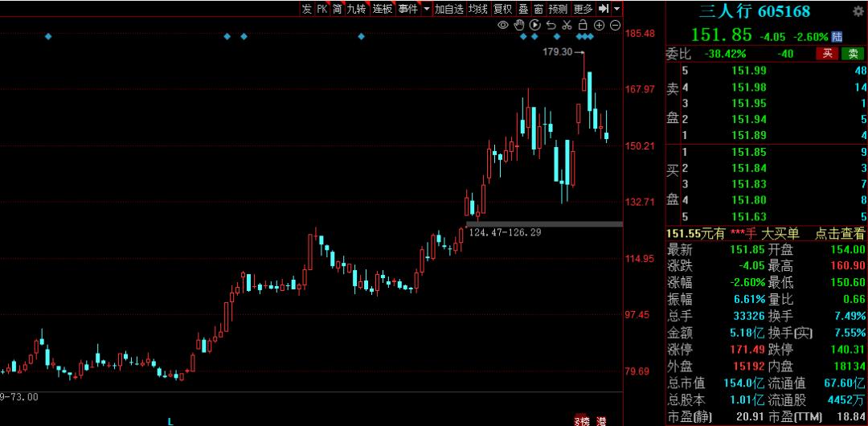Click the gray gap band on chart
Viewport: 868px width, 426px height.
pos(545,223)
